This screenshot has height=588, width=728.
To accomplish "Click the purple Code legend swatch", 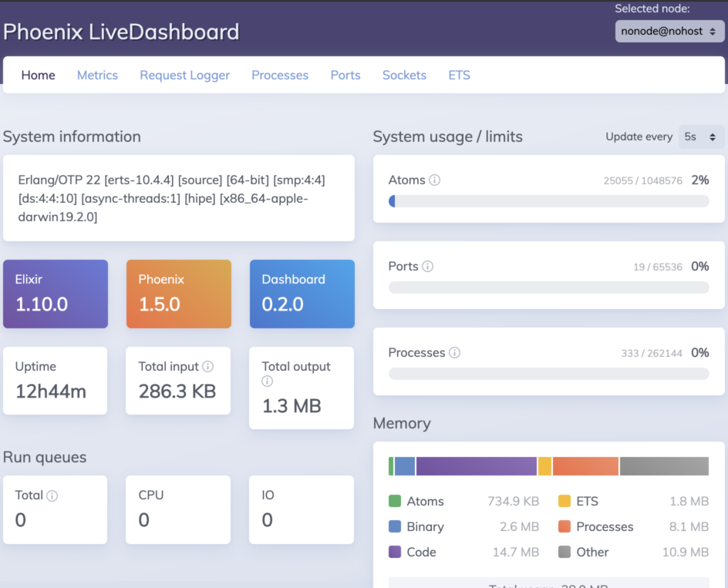I will pyautogui.click(x=395, y=552).
